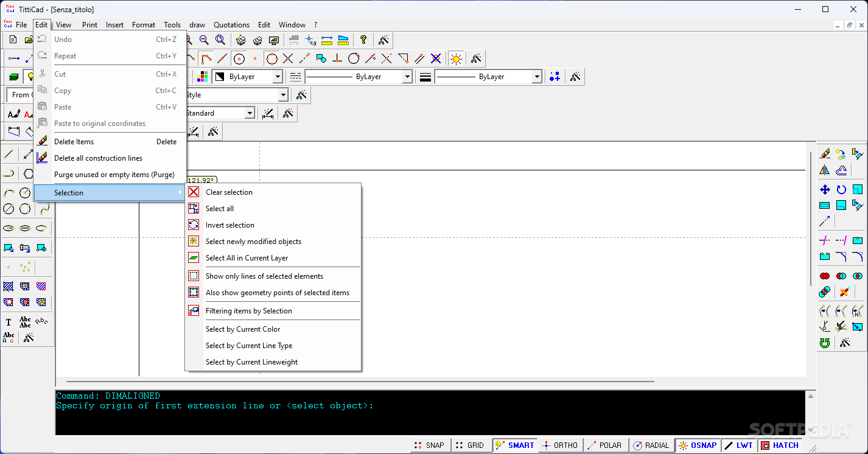The width and height of the screenshot is (868, 454).
Task: Click the color palette grid icon
Action: click(203, 77)
